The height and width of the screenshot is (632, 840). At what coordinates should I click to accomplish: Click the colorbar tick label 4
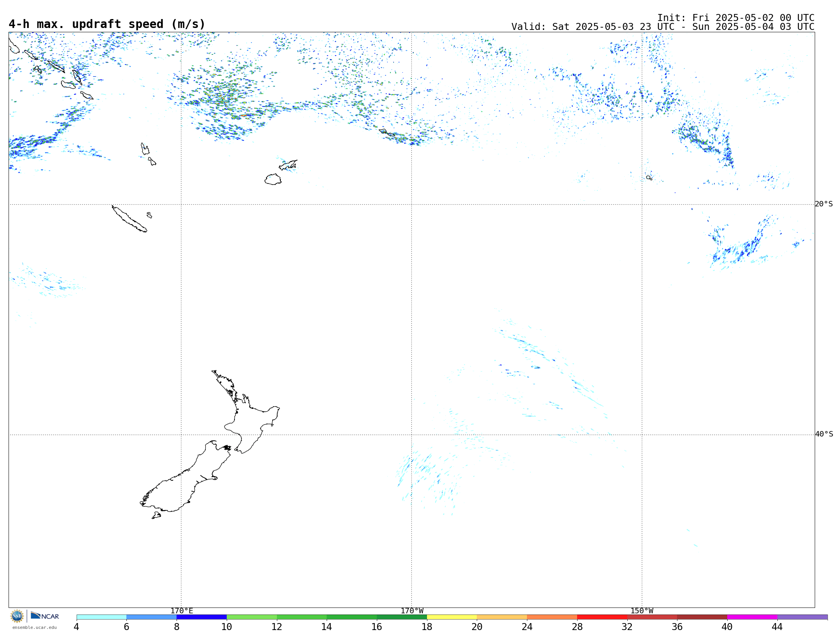77,627
